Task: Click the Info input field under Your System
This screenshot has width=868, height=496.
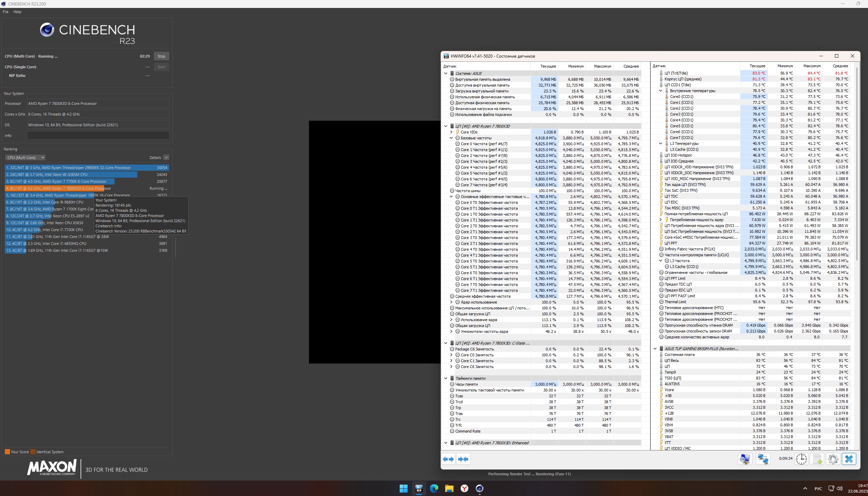Action: pos(98,136)
